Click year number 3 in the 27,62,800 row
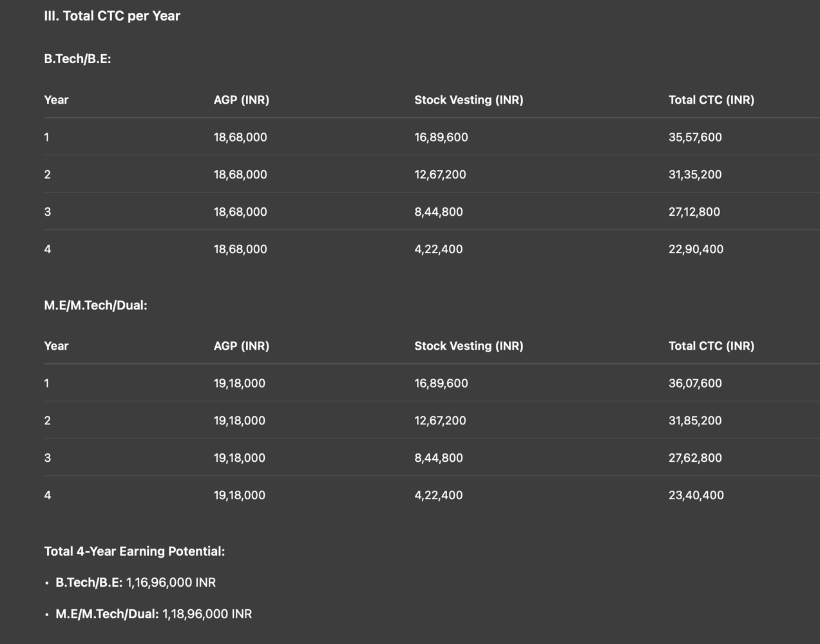 tap(47, 458)
